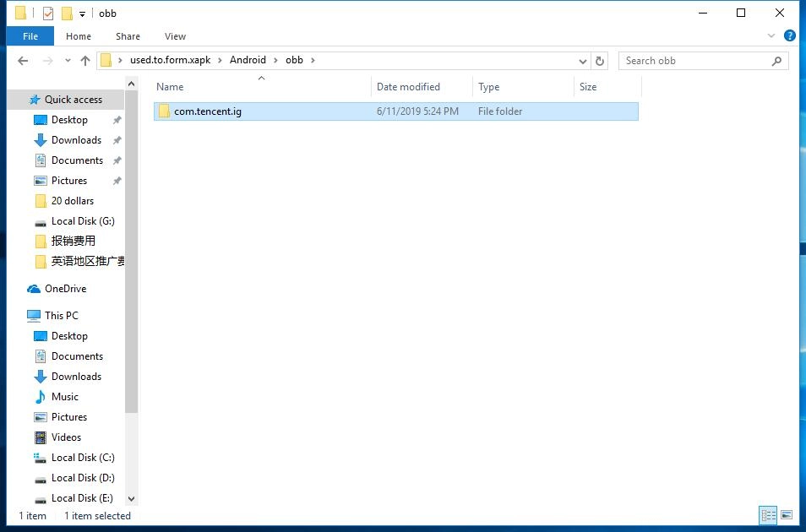Open OneDrive in navigation pane
Image resolution: width=806 pixels, height=532 pixels.
(65, 289)
